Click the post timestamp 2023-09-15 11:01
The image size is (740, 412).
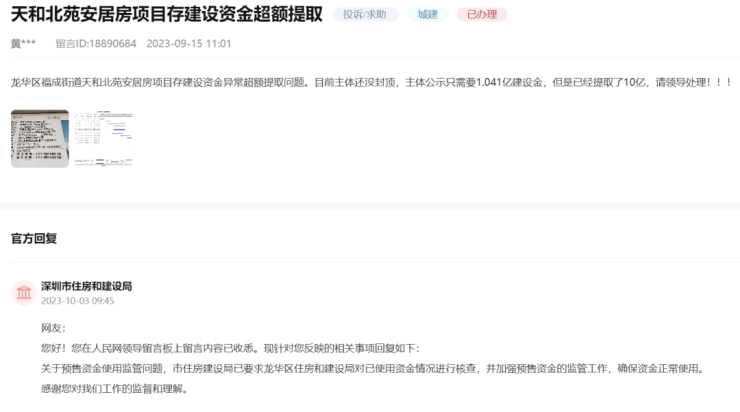click(189, 43)
